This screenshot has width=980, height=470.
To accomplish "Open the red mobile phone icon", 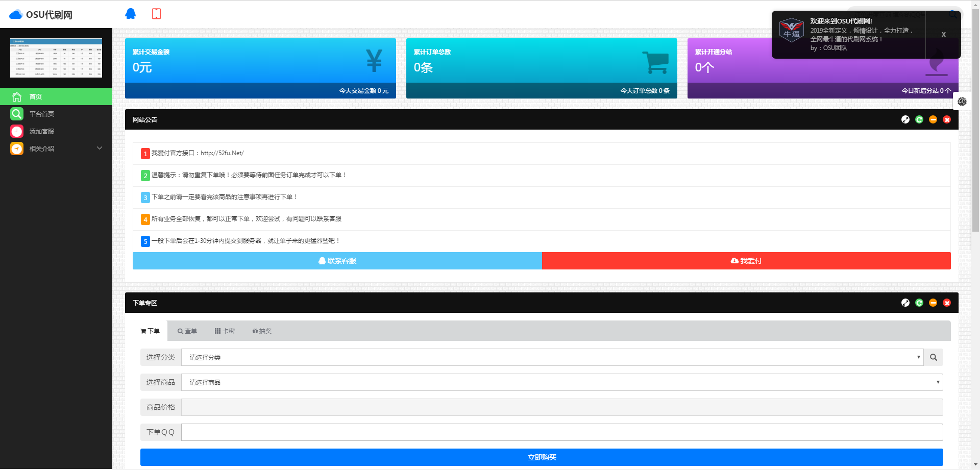I will 157,14.
